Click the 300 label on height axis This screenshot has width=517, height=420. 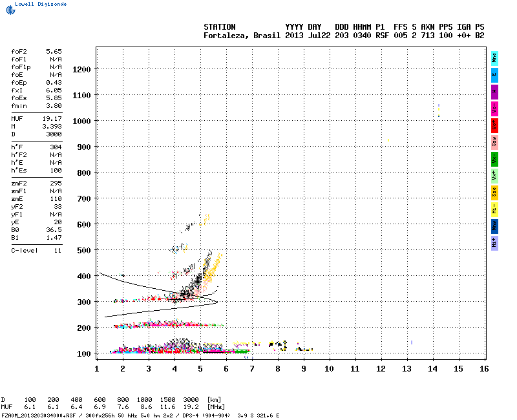(x=84, y=302)
